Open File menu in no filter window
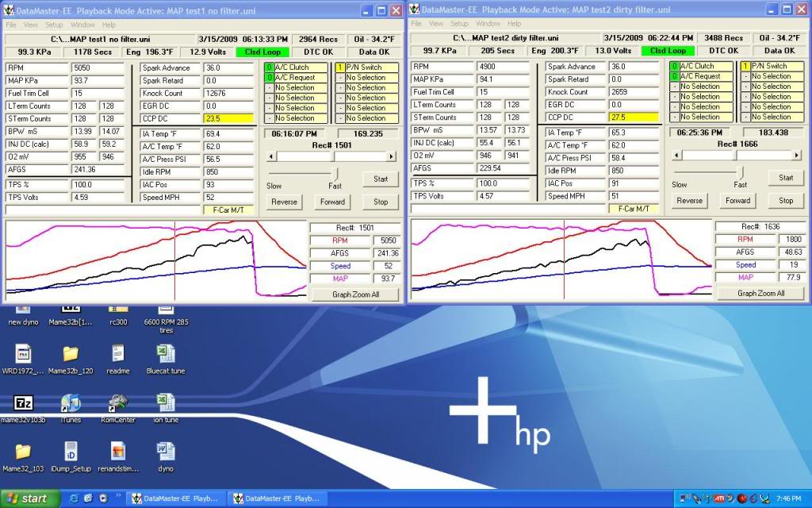This screenshot has height=508, width=812. click(x=11, y=25)
